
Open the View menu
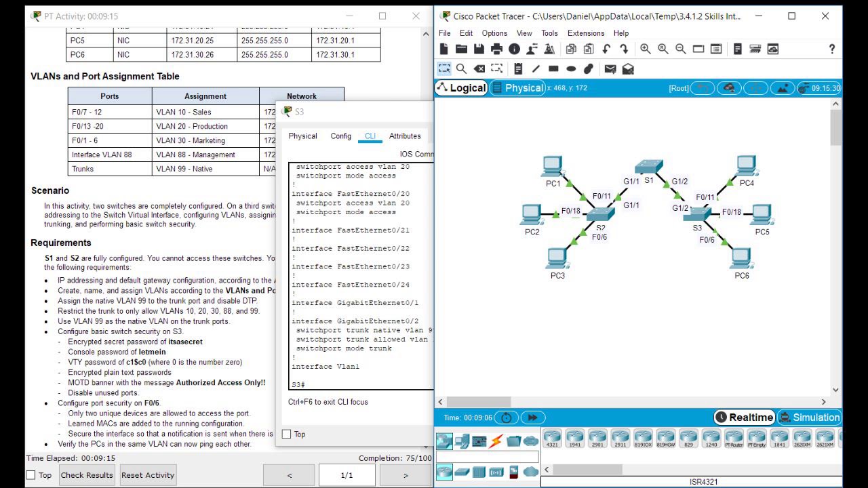click(524, 33)
